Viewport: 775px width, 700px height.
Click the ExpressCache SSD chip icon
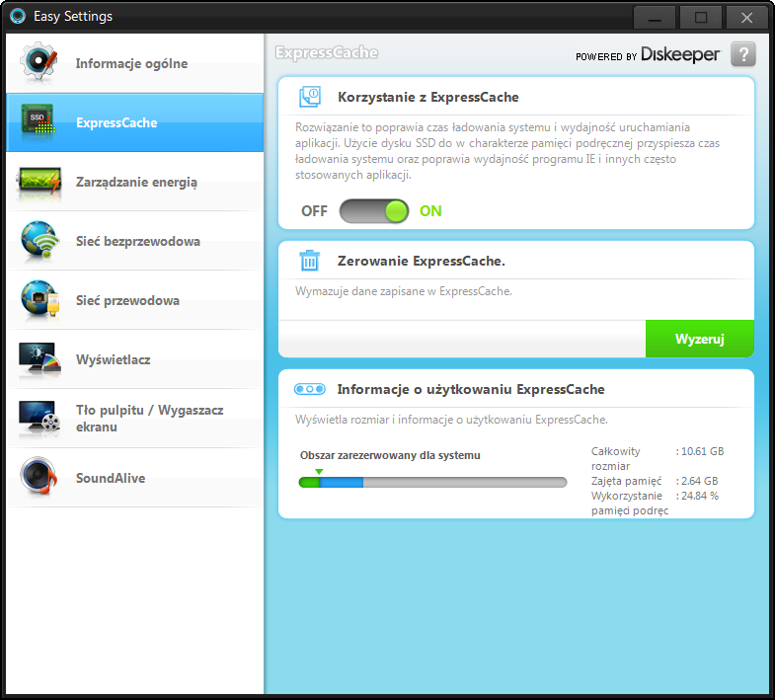pos(39,121)
